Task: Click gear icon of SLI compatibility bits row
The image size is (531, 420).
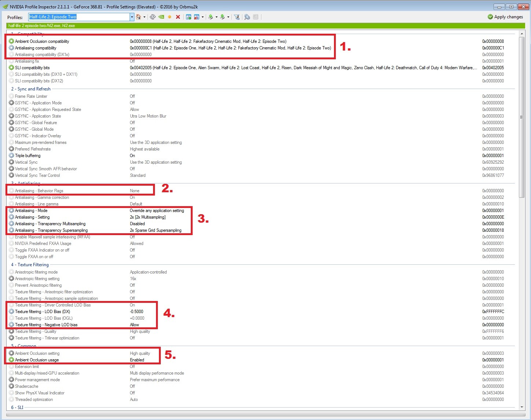Action: pos(11,68)
